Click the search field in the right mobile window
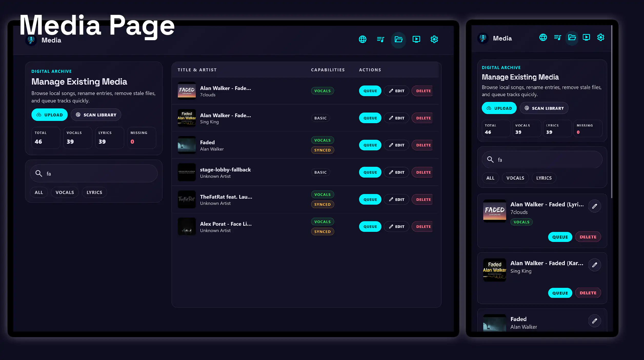Image resolution: width=644 pixels, height=360 pixels. click(542, 160)
